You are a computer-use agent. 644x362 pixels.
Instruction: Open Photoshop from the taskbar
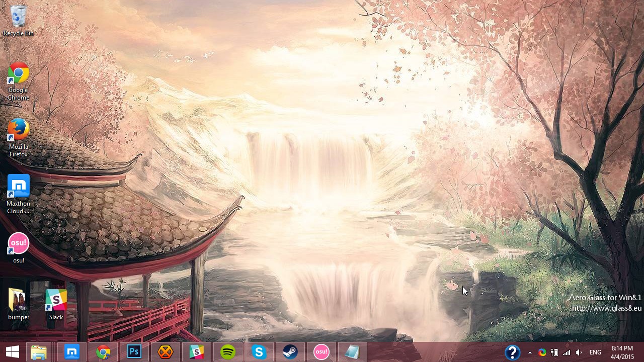[x=134, y=352]
